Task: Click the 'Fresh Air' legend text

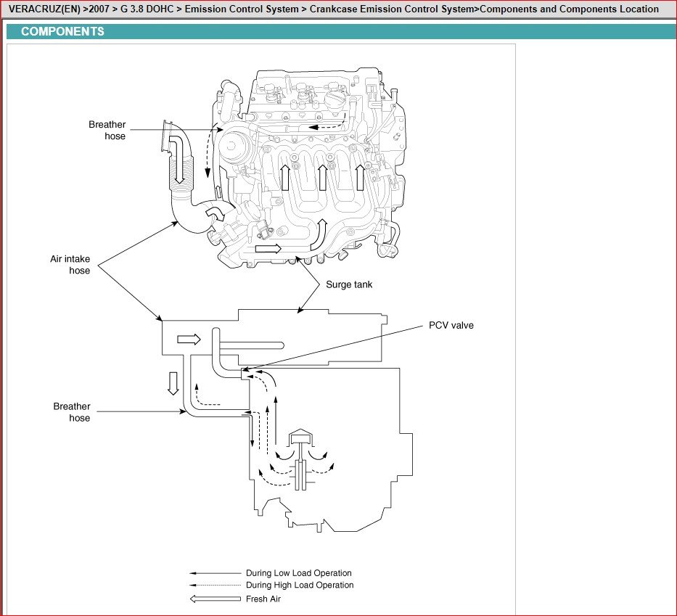Action: [x=263, y=599]
